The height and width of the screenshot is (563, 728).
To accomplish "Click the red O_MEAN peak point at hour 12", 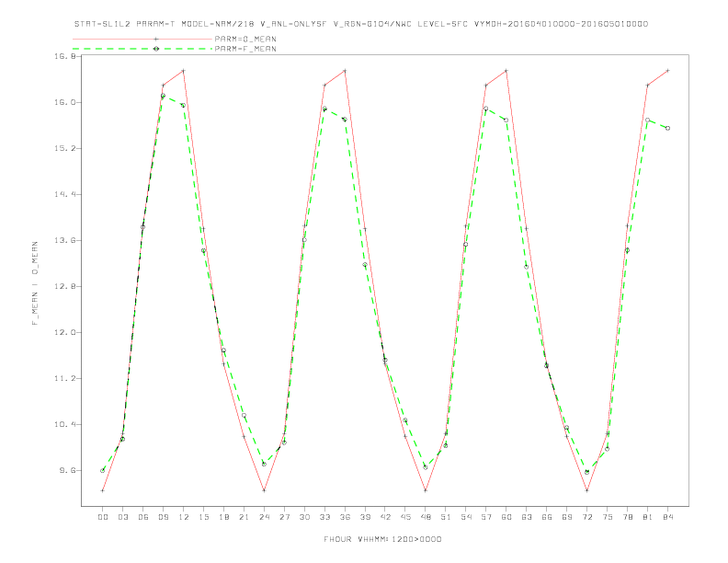I will [x=184, y=71].
